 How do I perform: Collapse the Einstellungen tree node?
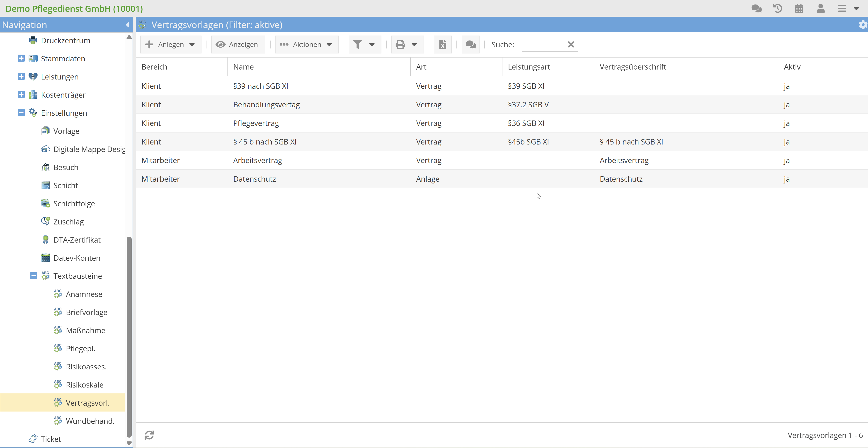[21, 113]
